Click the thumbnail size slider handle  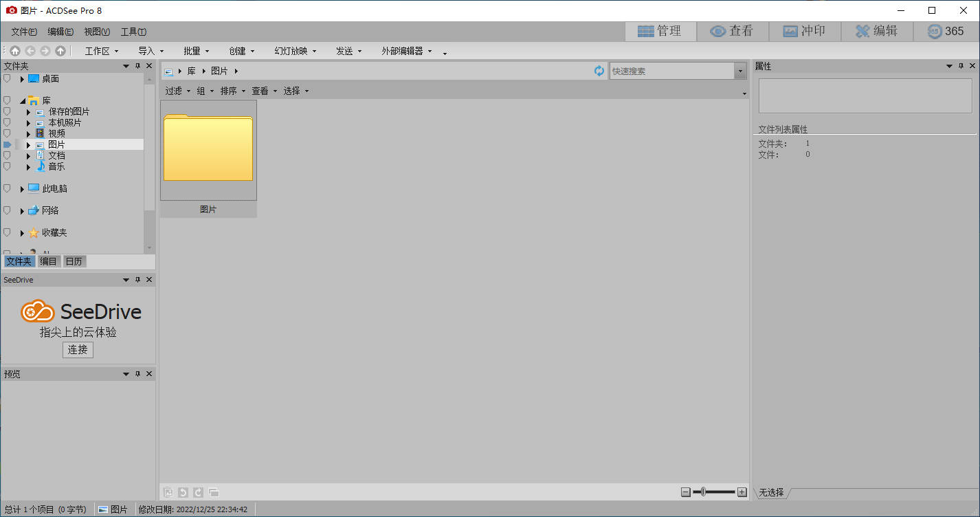coord(704,492)
